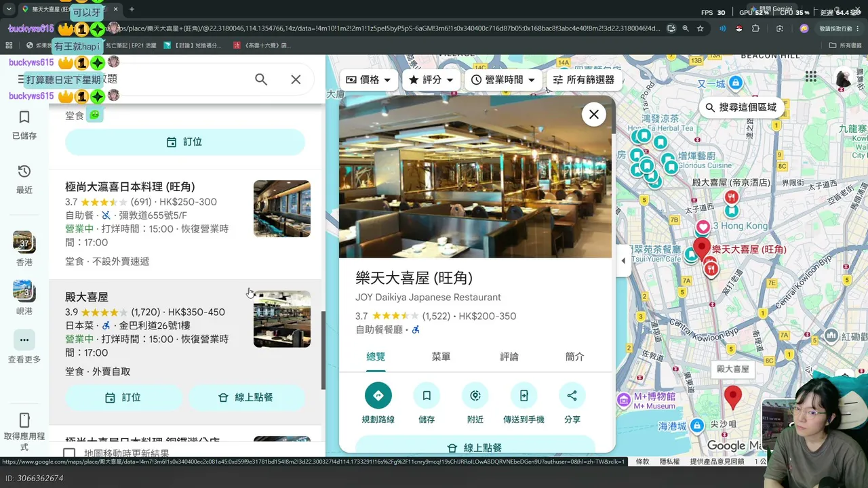The height and width of the screenshot is (488, 868).
Task: Open a new browser tab
Action: click(x=132, y=9)
